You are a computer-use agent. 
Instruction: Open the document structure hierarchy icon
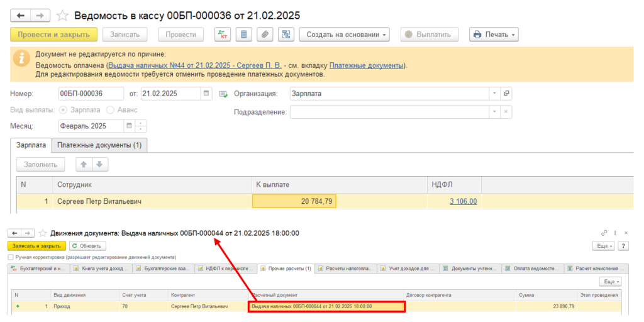[286, 35]
